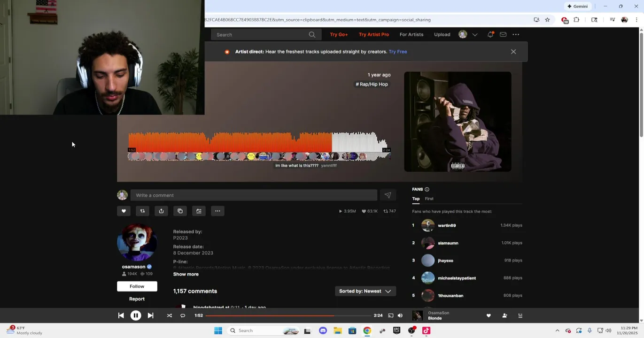Open your profile avatar in header
Image resolution: width=644 pixels, height=338 pixels.
pos(463,34)
